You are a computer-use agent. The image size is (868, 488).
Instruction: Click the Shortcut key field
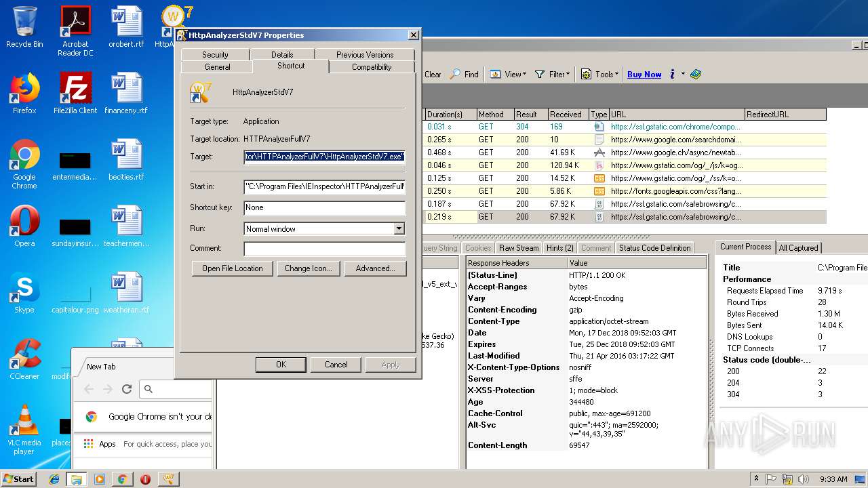[x=324, y=208]
